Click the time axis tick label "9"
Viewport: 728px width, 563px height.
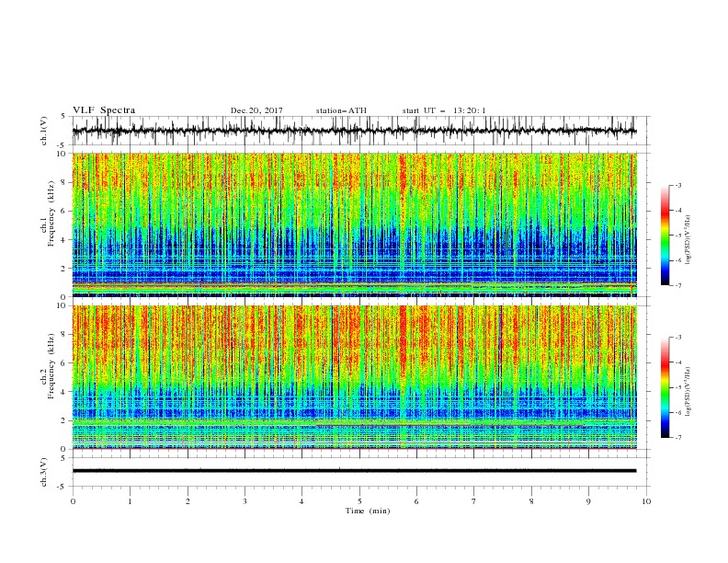pyautogui.click(x=588, y=501)
